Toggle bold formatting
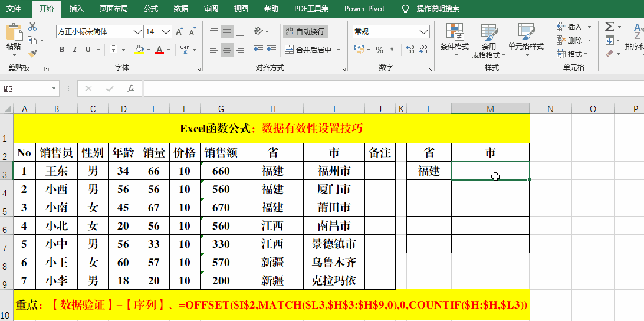 point(62,50)
